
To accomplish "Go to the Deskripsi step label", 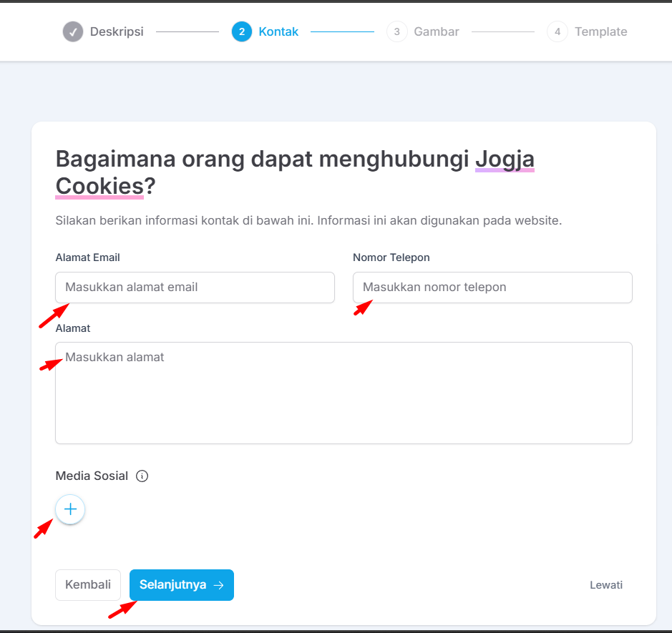I will pos(117,31).
